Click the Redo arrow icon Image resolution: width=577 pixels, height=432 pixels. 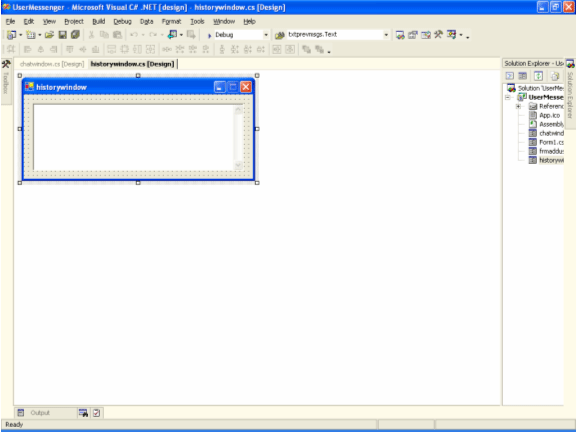point(153,35)
